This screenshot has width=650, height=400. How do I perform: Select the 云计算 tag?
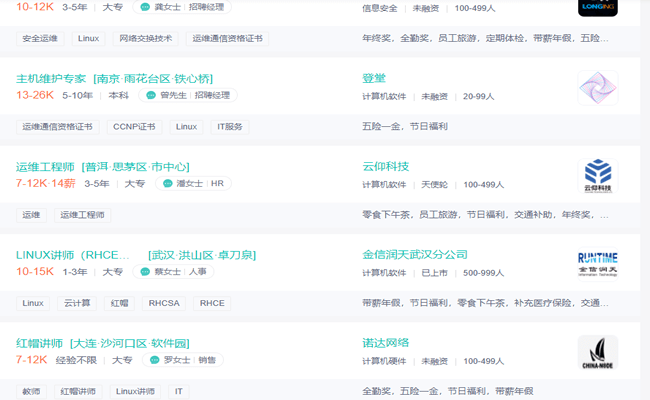click(x=77, y=303)
